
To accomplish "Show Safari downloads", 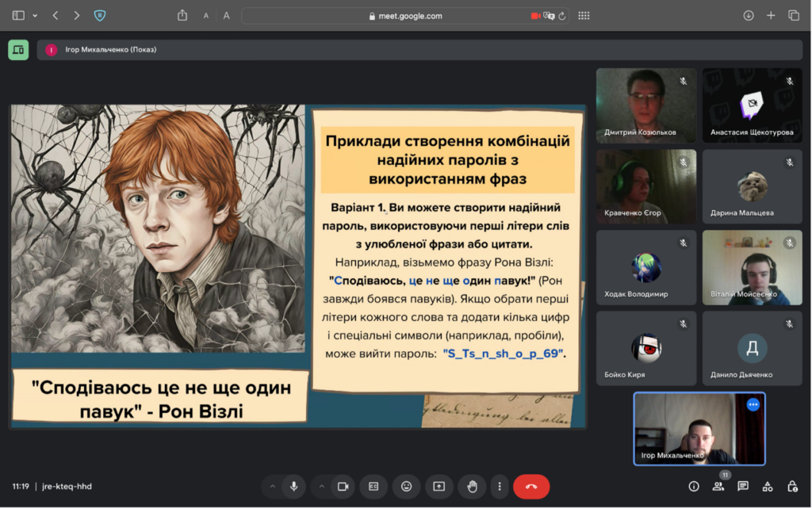I will click(x=749, y=16).
